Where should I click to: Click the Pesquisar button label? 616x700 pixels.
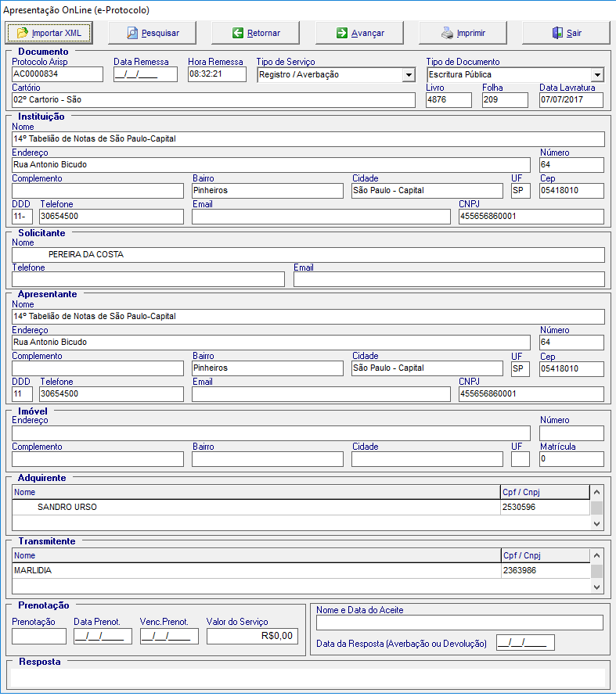click(x=160, y=33)
